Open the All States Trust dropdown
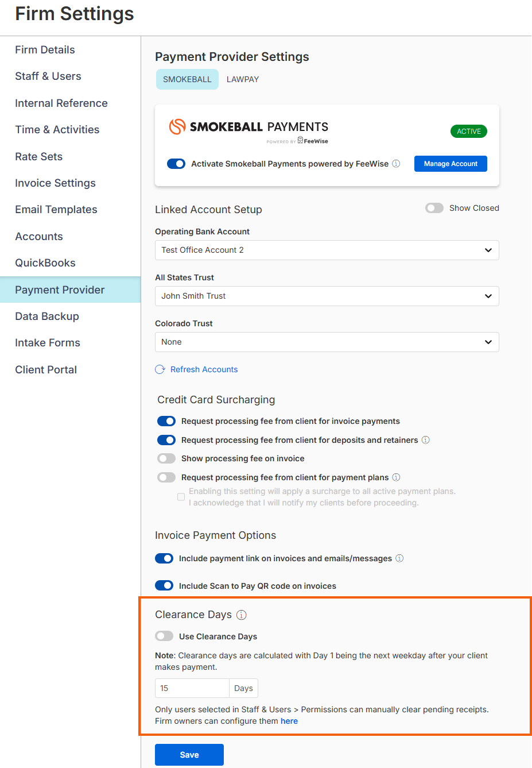The height and width of the screenshot is (768, 532). [x=327, y=296]
